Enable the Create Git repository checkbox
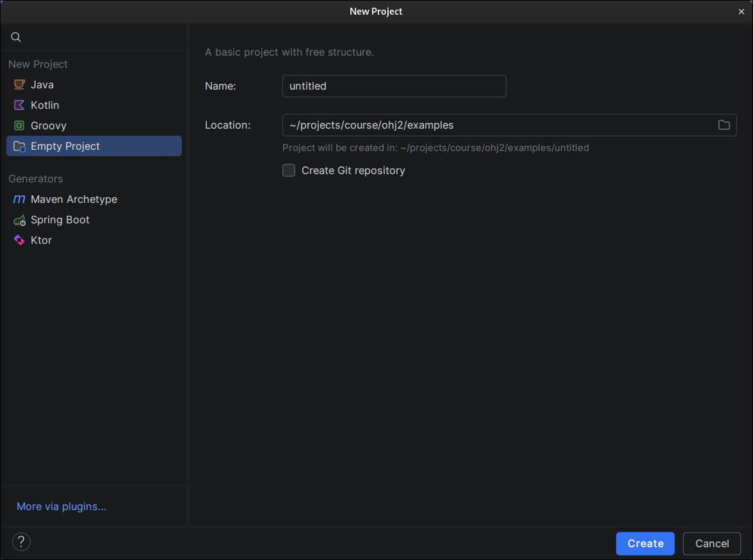 (x=289, y=170)
